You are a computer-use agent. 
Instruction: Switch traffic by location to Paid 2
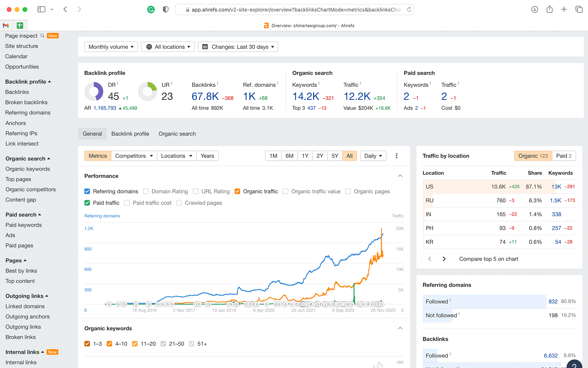click(x=564, y=156)
